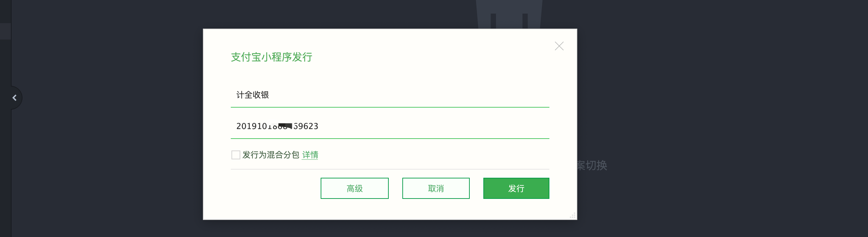
Task: Enable the 发行为混合分包 checkbox
Action: pyautogui.click(x=236, y=155)
